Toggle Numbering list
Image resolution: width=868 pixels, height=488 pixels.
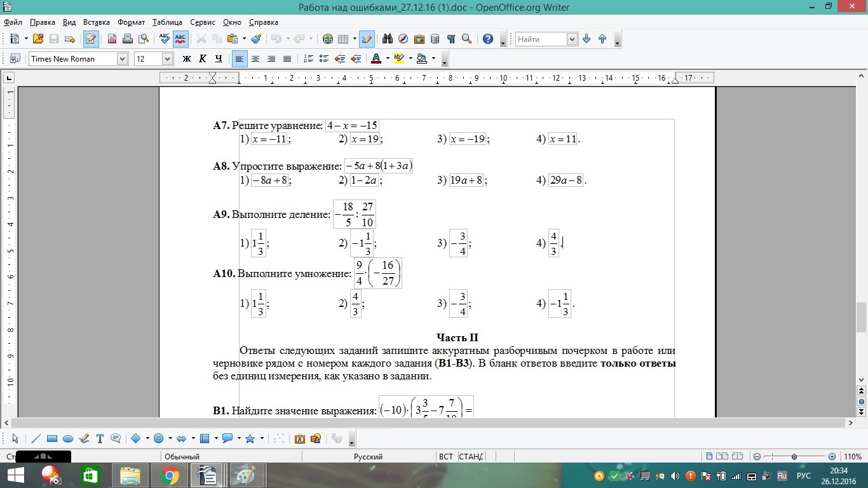click(x=308, y=58)
